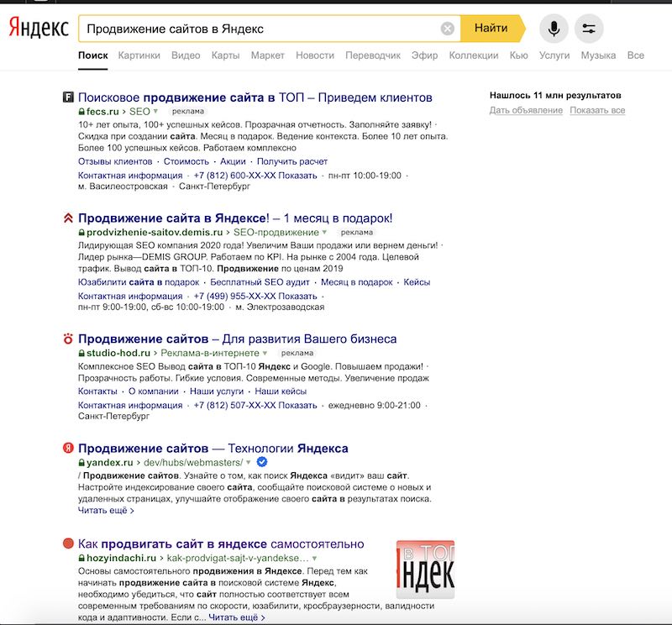Image resolution: width=672 pixels, height=625 pixels.
Task: Click the Бесплатный SEO аудит sitelink
Action: click(260, 282)
